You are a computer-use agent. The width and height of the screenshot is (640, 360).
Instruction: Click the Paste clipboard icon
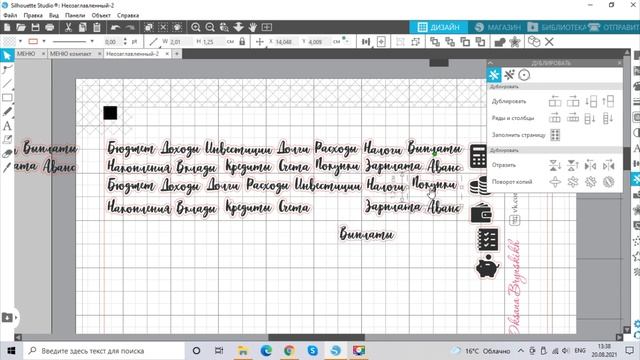pyautogui.click(x=97, y=27)
